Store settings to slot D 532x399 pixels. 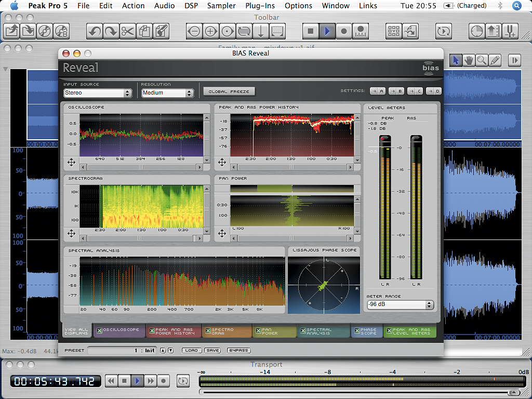[434, 91]
